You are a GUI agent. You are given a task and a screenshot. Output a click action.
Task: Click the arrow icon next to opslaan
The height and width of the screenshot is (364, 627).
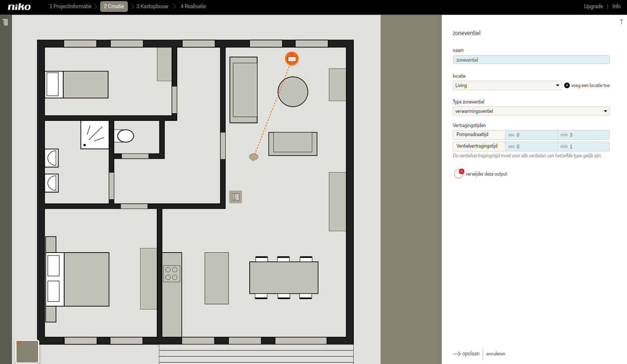click(x=457, y=354)
